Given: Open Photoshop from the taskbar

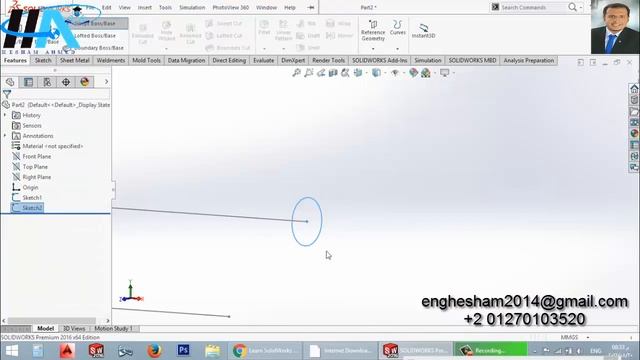Looking at the screenshot, I should pos(183,351).
